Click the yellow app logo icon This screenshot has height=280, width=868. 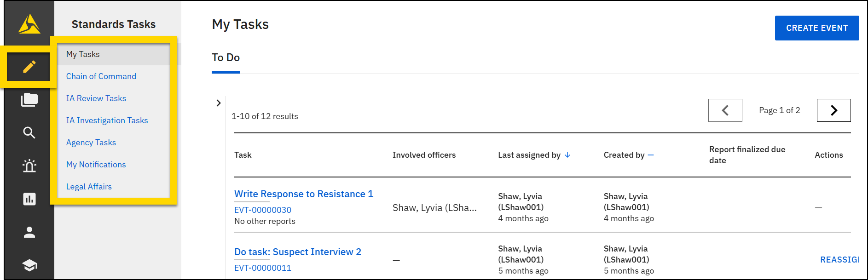29,24
